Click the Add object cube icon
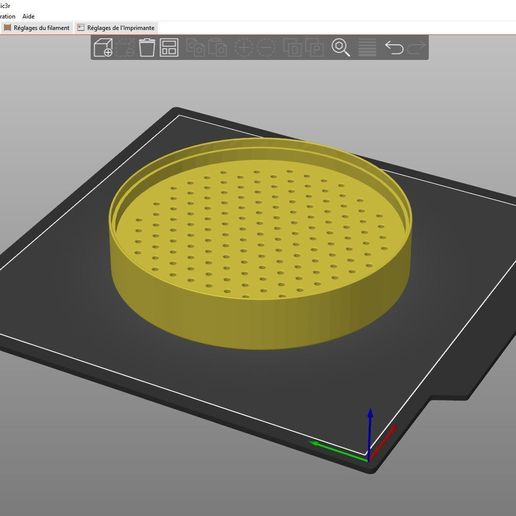The image size is (516, 516). 103,48
